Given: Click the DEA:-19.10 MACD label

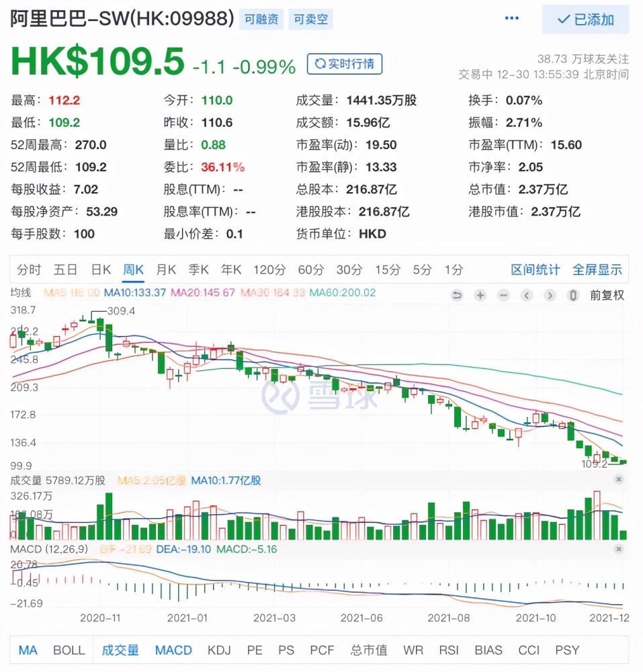Looking at the screenshot, I should point(183,550).
